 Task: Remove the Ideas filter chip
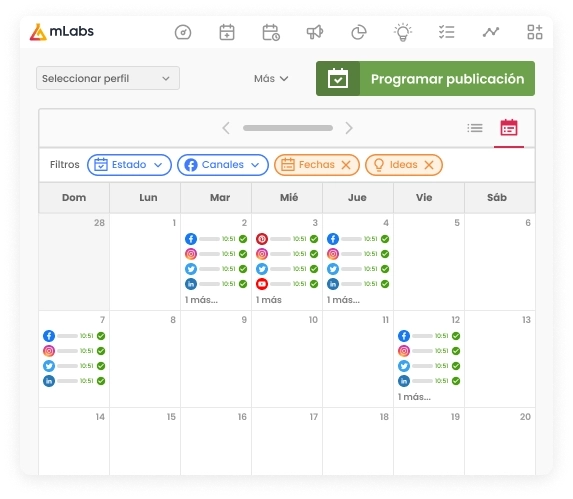click(429, 165)
